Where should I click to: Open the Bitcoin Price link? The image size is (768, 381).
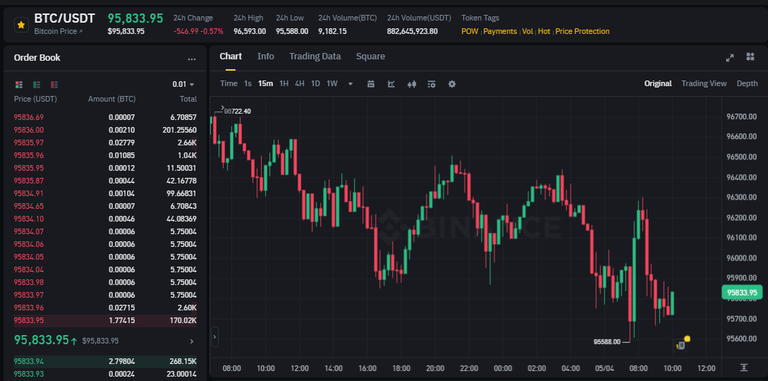pyautogui.click(x=58, y=31)
